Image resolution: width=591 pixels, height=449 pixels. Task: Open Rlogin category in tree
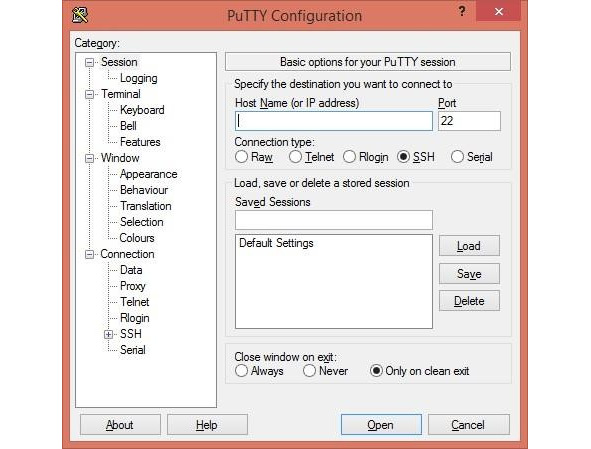click(135, 318)
